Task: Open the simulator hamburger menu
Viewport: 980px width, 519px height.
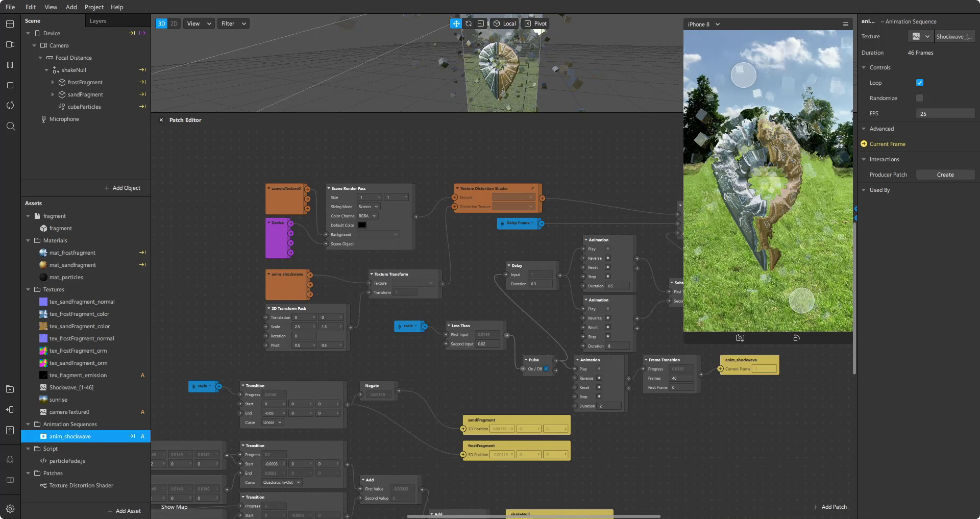Action: pyautogui.click(x=846, y=24)
